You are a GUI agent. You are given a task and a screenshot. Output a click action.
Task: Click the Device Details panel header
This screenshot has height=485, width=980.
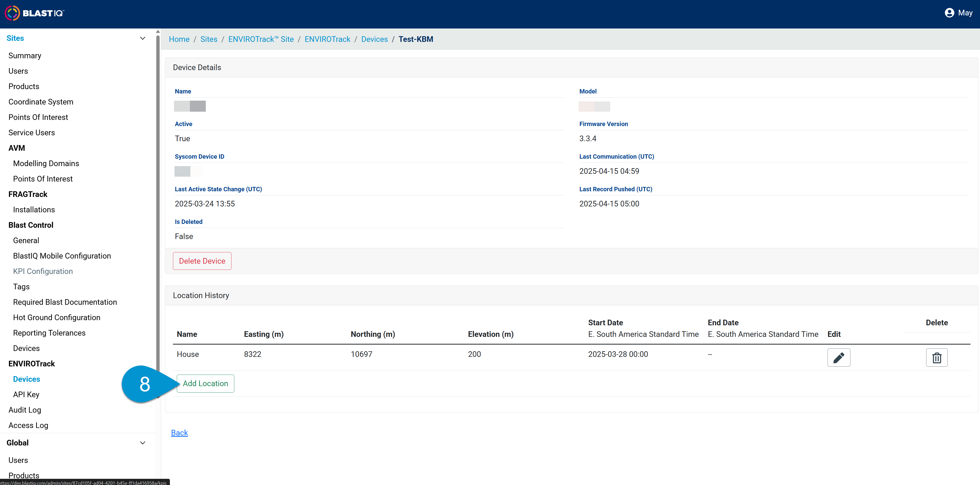571,67
